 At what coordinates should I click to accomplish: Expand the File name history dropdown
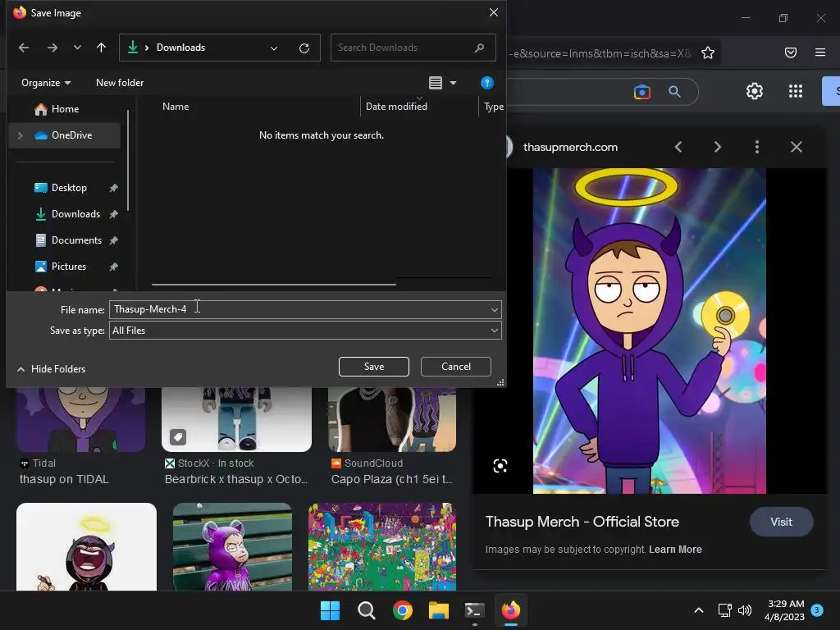click(x=495, y=309)
